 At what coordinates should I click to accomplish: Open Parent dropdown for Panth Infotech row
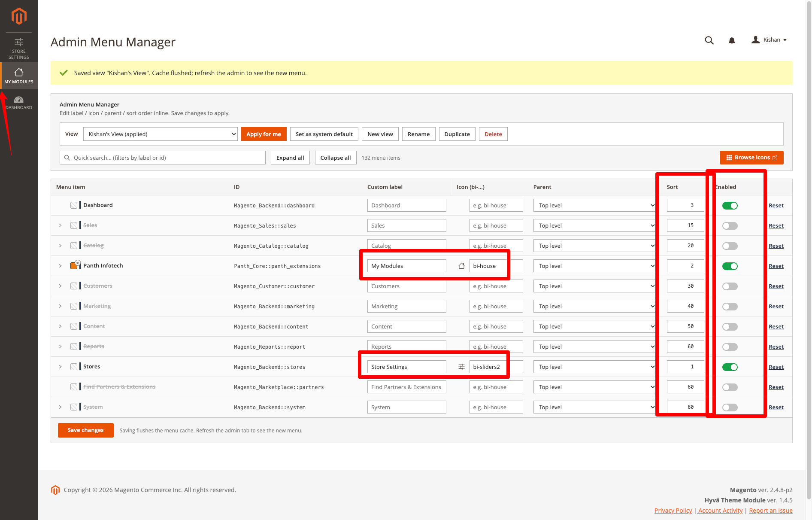pyautogui.click(x=595, y=266)
